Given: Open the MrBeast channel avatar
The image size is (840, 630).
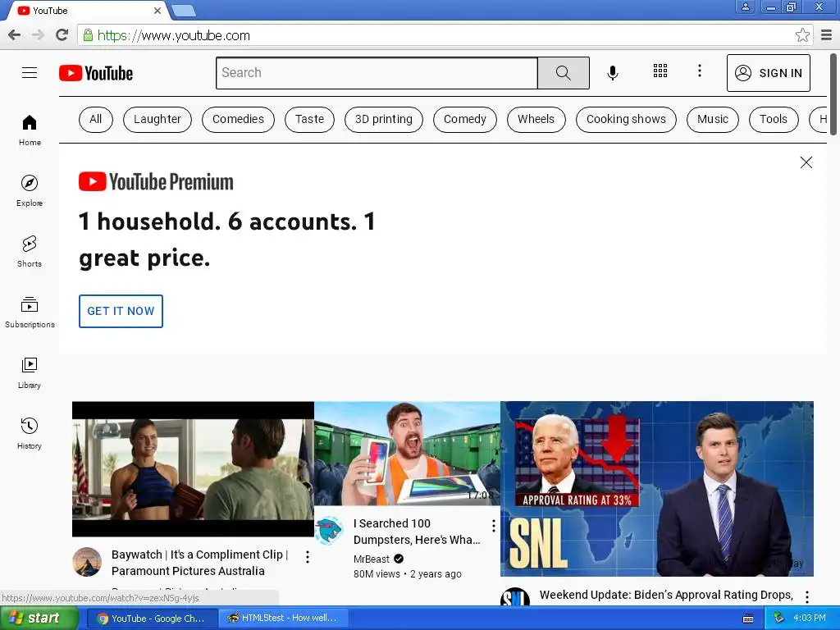Looking at the screenshot, I should (329, 531).
